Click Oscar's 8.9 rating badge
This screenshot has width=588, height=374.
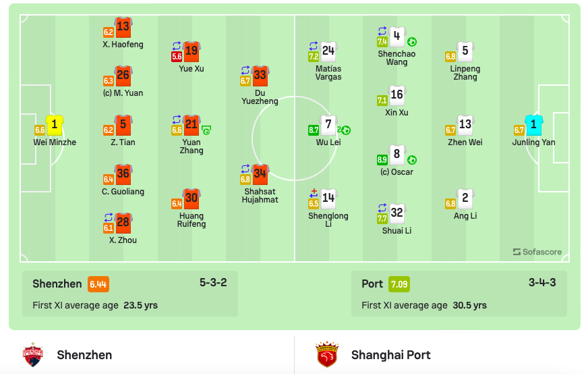coord(382,160)
